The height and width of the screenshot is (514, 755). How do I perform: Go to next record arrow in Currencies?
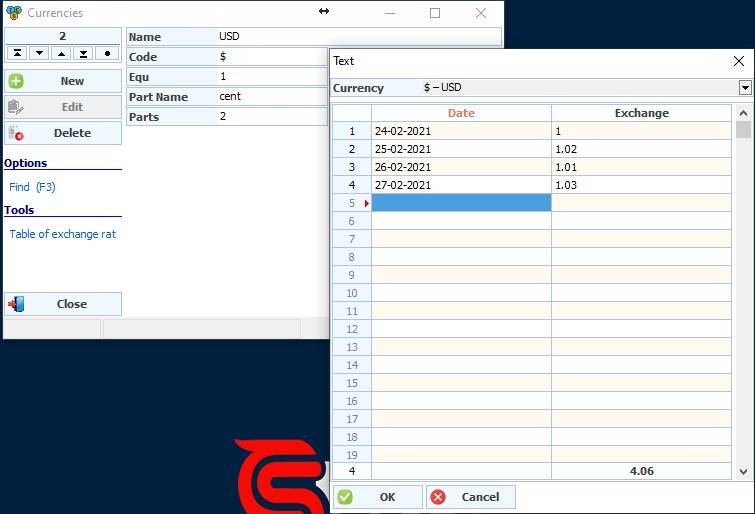click(x=39, y=53)
